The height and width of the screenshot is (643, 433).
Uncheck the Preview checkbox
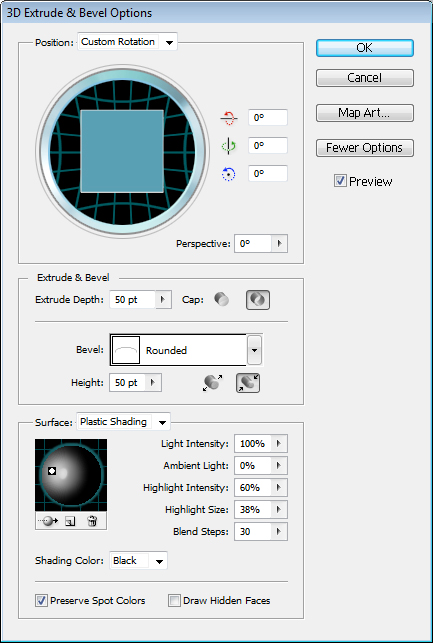(340, 181)
